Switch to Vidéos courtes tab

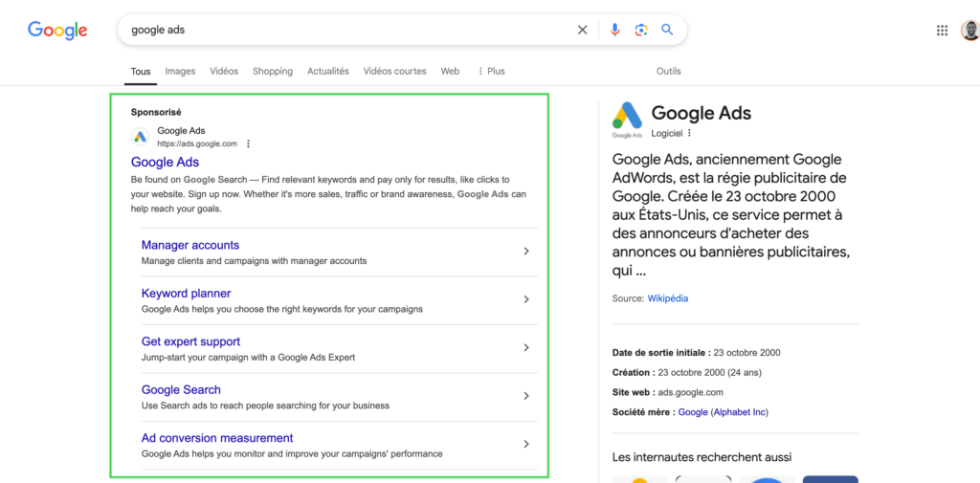[x=395, y=71]
